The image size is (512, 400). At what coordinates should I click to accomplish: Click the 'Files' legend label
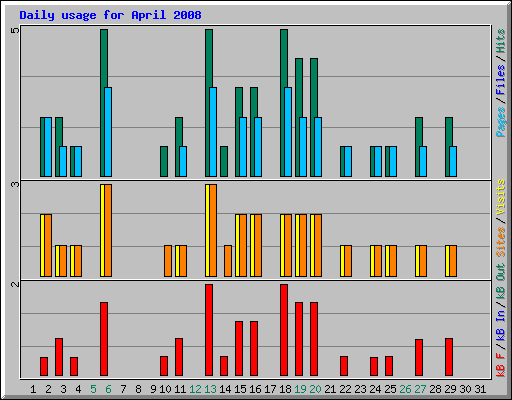coord(500,80)
